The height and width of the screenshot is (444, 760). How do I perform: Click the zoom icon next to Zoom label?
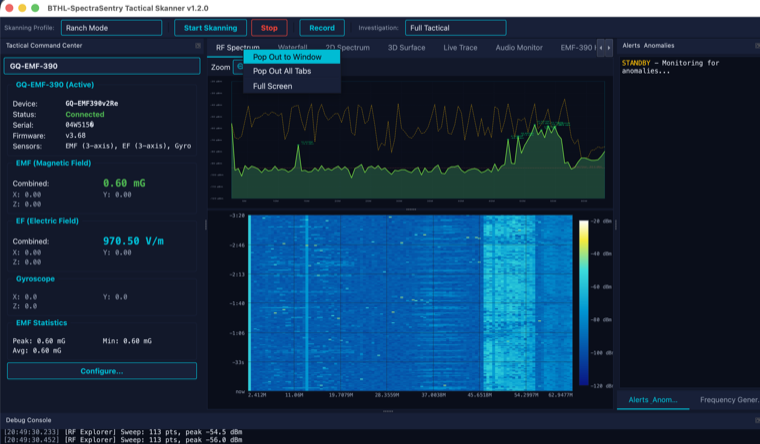[x=239, y=67]
